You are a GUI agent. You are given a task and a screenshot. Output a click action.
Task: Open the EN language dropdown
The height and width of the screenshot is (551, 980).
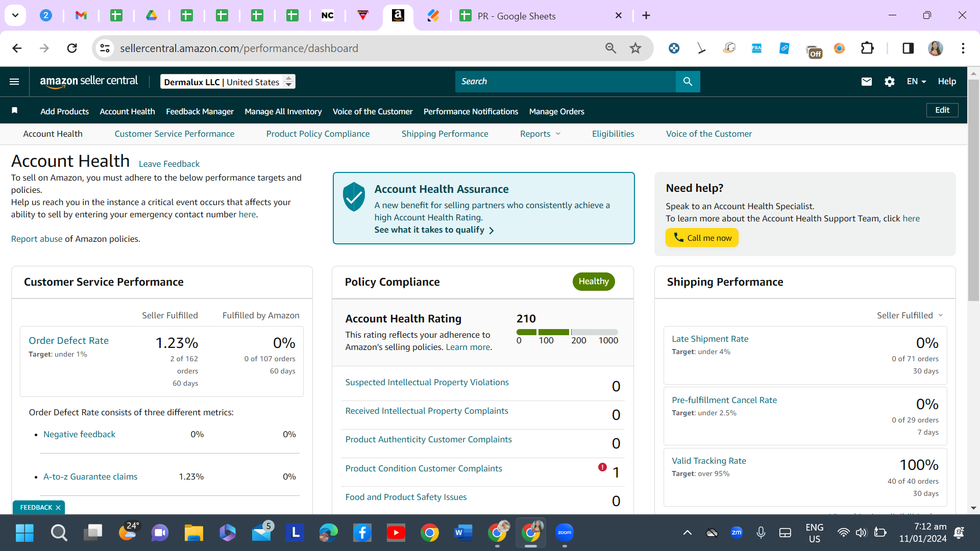pyautogui.click(x=916, y=82)
